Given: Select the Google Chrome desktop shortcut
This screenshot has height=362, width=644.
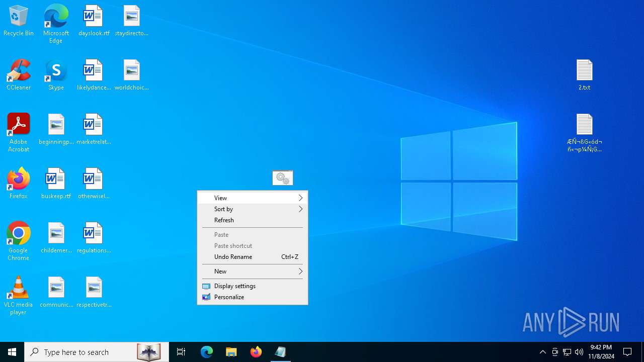Looking at the screenshot, I should click(x=19, y=241).
